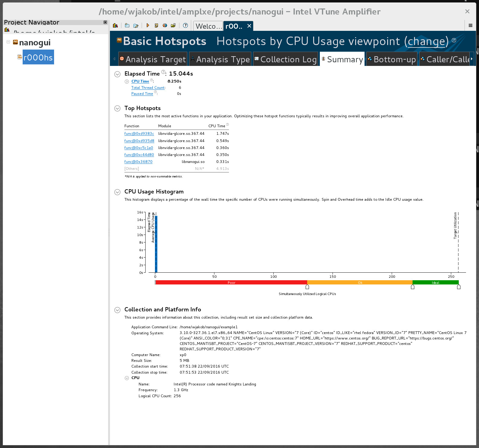Click the project path icon in Project Navigator

click(x=7, y=30)
